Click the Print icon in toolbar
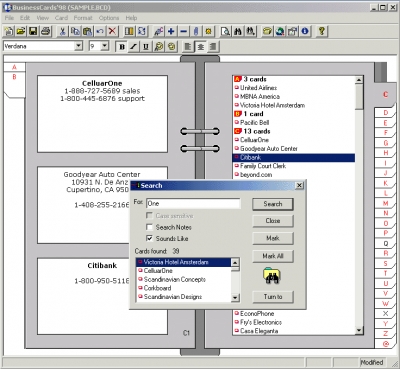Image resolution: width=400 pixels, height=370 pixels. (x=45, y=31)
